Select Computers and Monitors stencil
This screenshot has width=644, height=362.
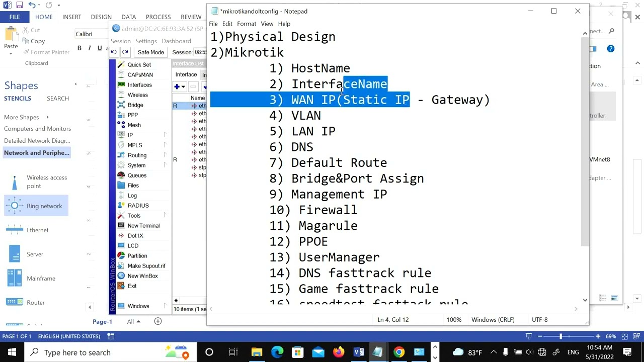[x=38, y=129]
